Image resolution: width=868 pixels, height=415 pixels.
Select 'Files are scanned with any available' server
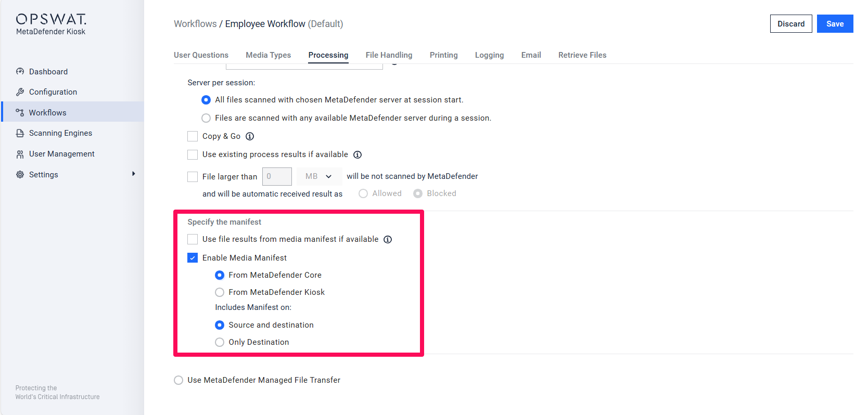tap(206, 118)
